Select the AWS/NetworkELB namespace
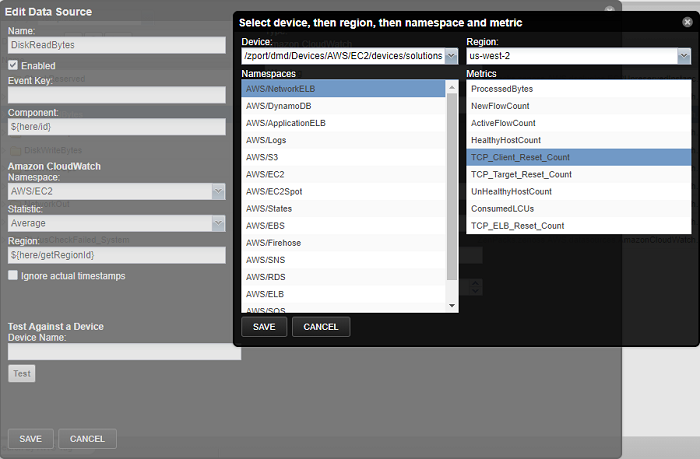This screenshot has height=459, width=700. 343,88
